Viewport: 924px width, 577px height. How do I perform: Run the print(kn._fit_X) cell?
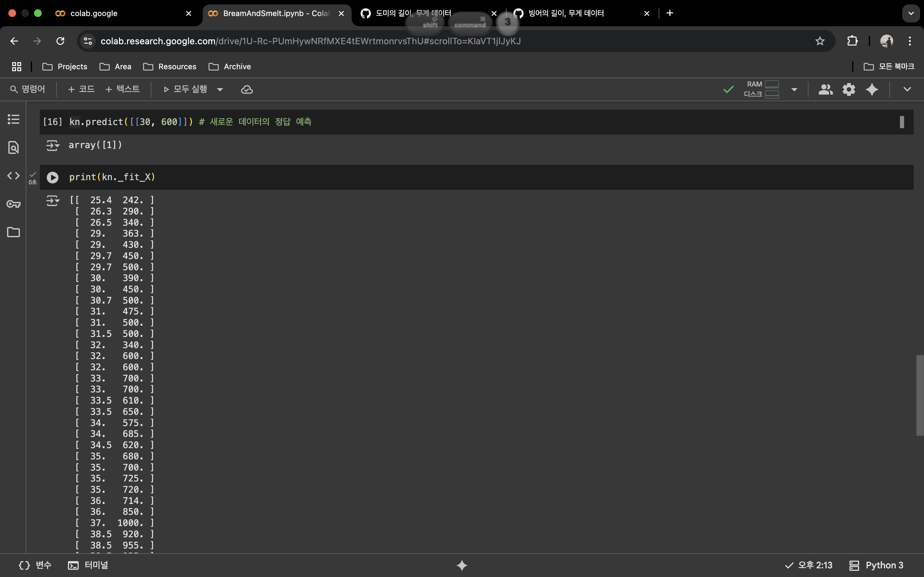[52, 178]
